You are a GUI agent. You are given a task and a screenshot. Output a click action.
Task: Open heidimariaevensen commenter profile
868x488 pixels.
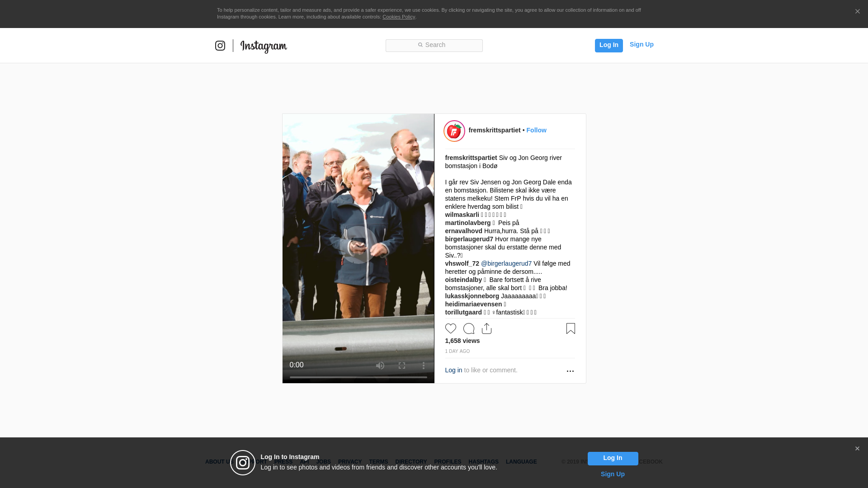pos(473,304)
